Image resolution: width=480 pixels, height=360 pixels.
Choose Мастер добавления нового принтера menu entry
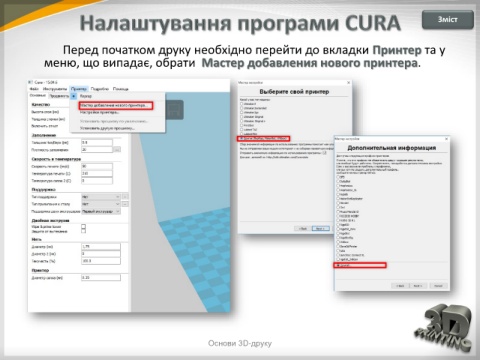114,105
